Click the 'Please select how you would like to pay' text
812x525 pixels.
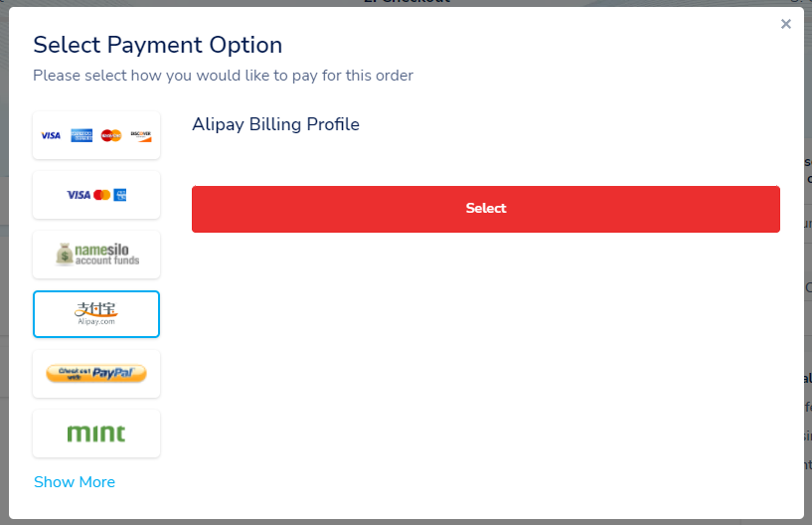point(223,75)
